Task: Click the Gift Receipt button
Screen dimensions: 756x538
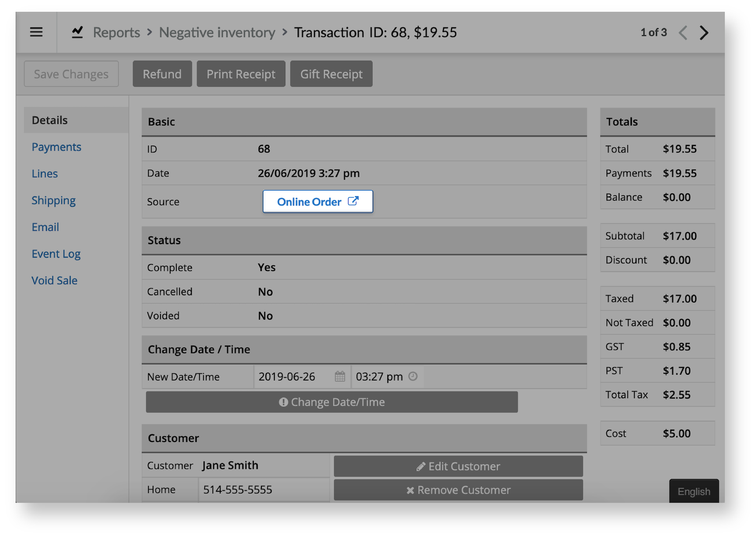Action: coord(331,74)
